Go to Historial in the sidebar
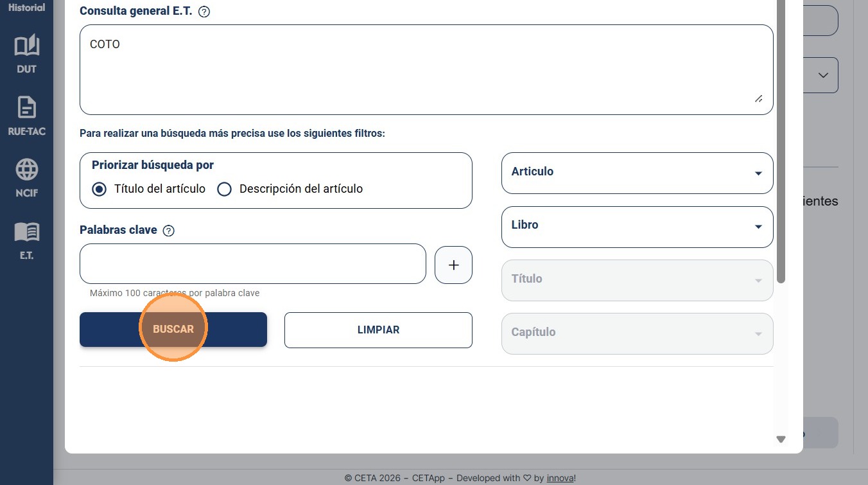 click(26, 8)
